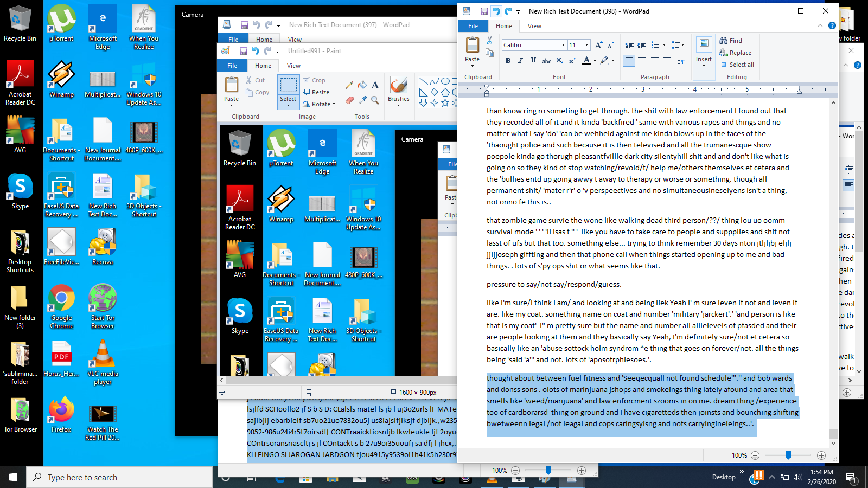Screen dimensions: 868x488
Task: Start a bulleted list in WordPad
Action: (x=655, y=45)
